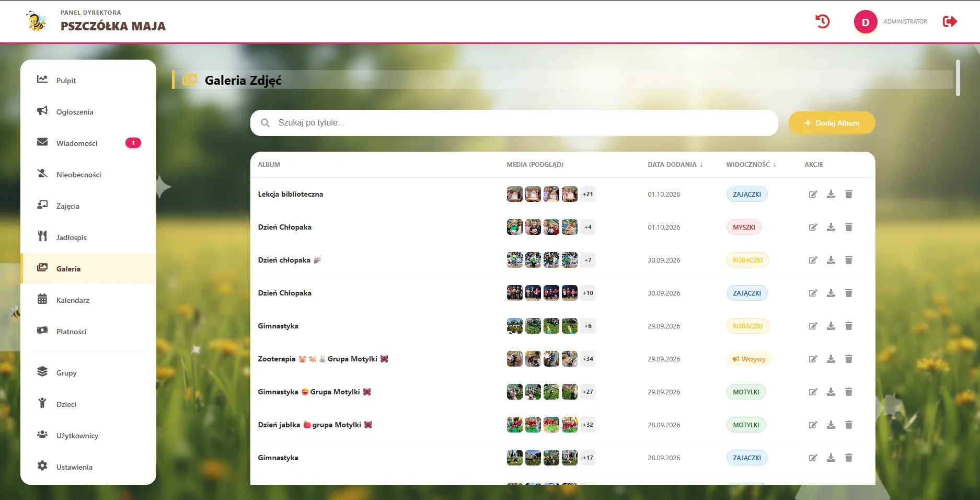Edit the Lekcja biblioteczna album
This screenshot has height=500, width=980.
coord(813,195)
